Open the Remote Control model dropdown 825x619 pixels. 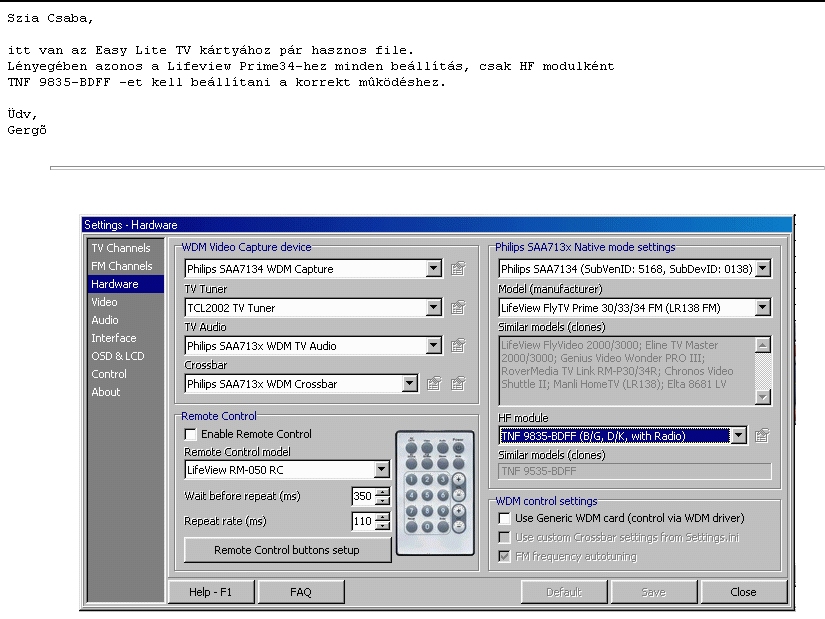coord(381,469)
